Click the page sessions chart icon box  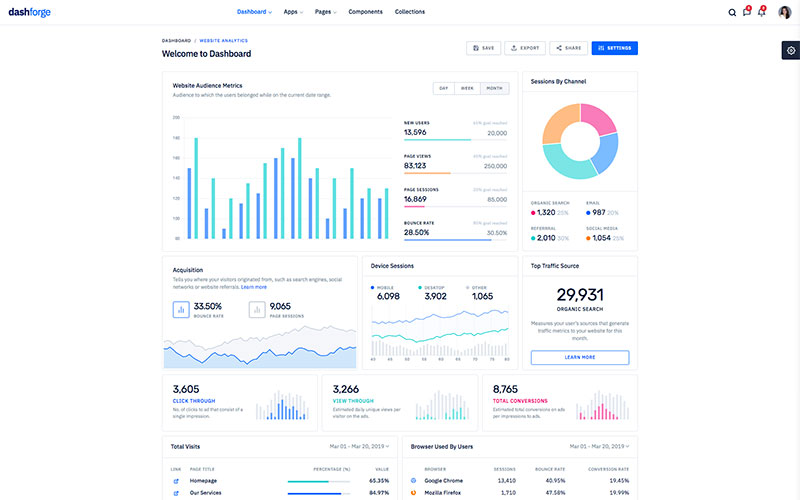(257, 309)
